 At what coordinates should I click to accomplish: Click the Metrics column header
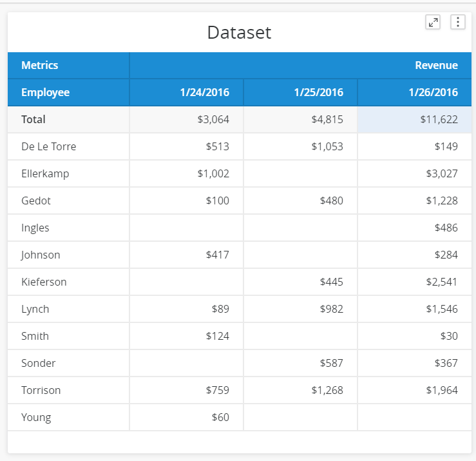69,65
